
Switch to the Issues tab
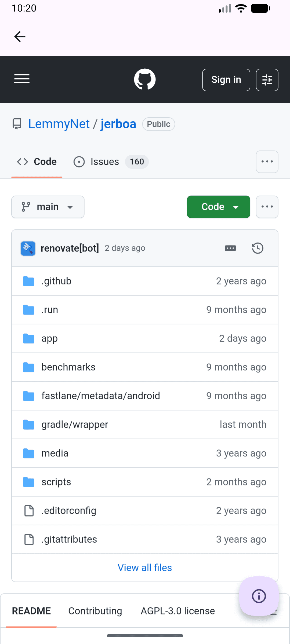[111, 162]
